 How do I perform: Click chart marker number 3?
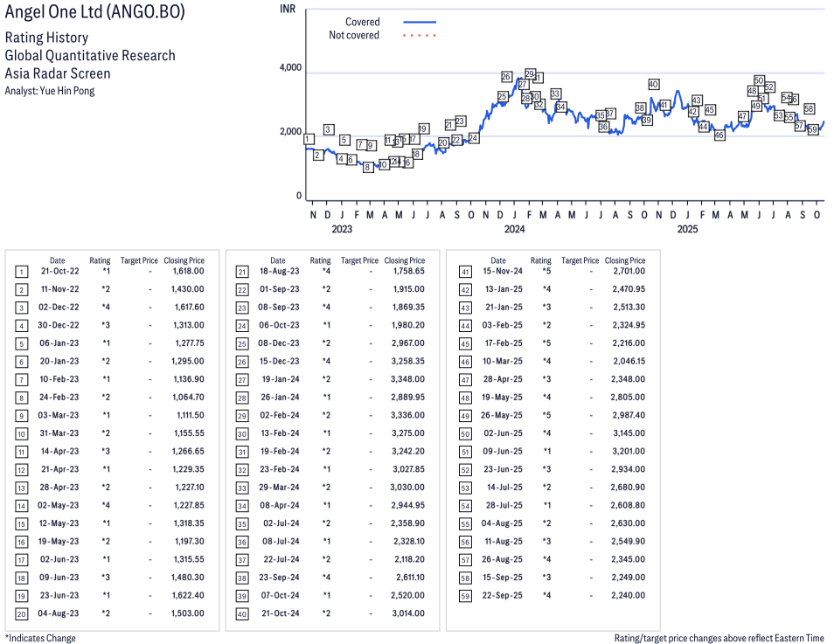(x=328, y=129)
